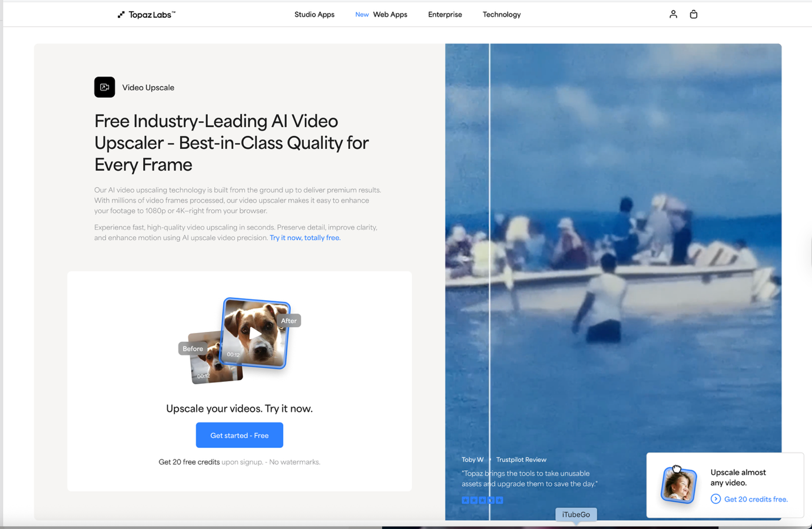Click the 'Upscale almost any video' text
The height and width of the screenshot is (529, 812).
tap(738, 477)
